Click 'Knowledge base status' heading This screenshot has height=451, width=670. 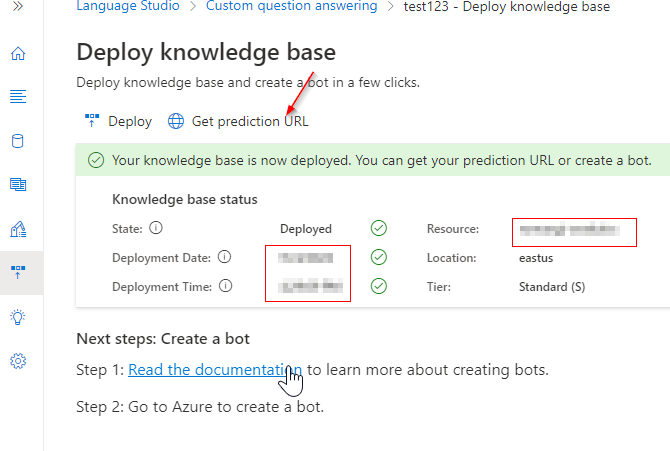[x=185, y=200]
